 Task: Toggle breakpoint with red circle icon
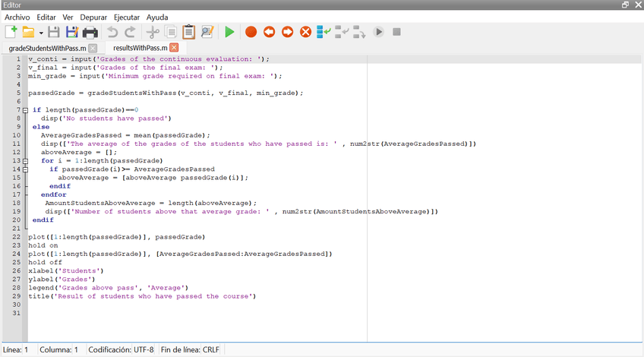(251, 32)
